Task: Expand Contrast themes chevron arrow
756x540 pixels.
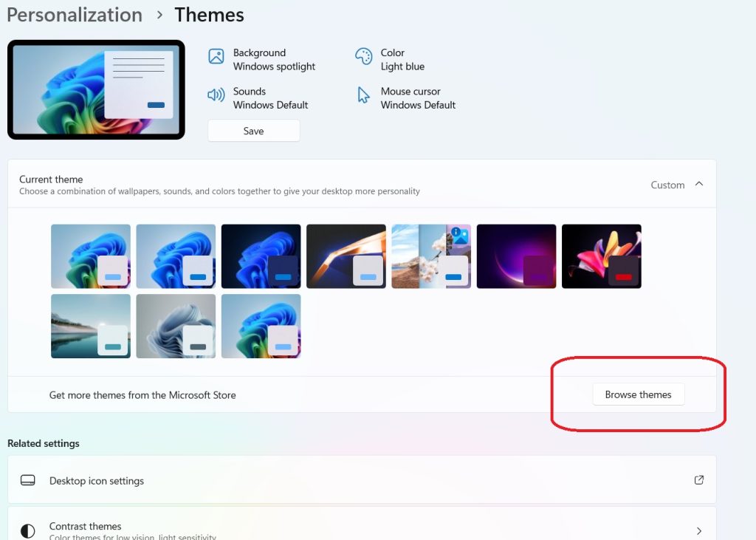Action: (x=698, y=531)
